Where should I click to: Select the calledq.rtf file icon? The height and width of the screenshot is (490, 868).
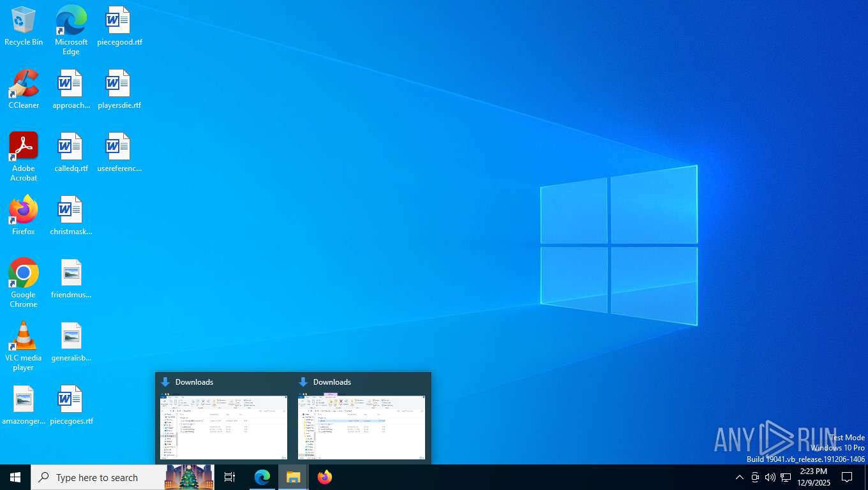click(x=71, y=153)
